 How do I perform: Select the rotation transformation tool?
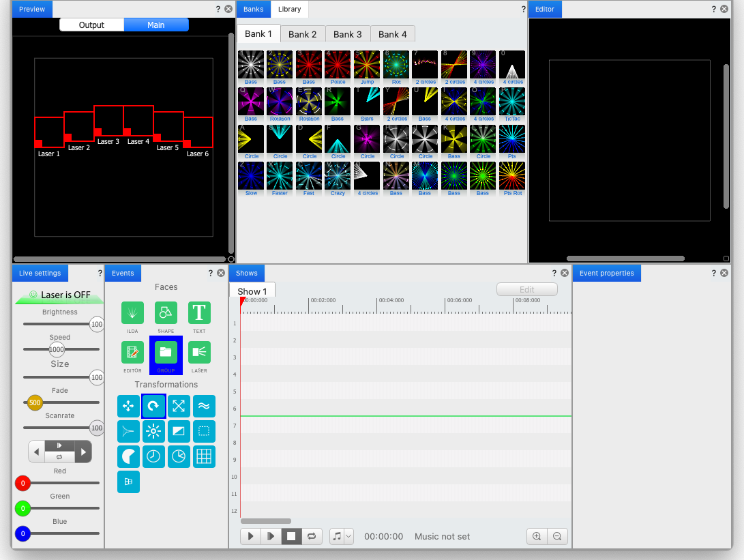pyautogui.click(x=153, y=406)
